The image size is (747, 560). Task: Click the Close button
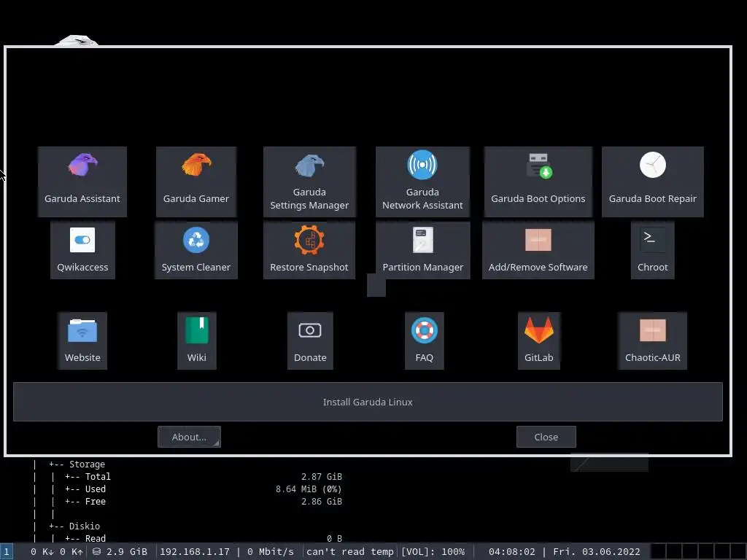546,437
